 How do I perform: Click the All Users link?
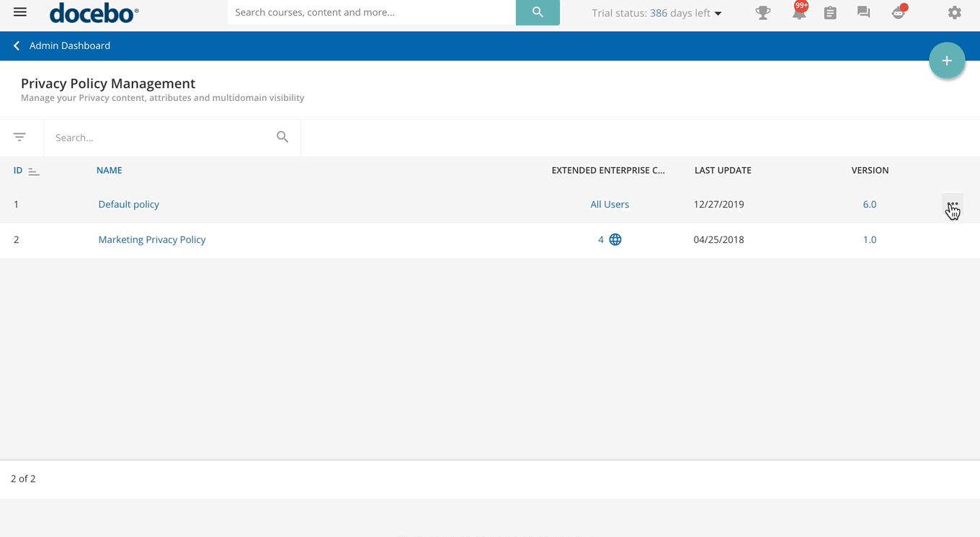609,205
